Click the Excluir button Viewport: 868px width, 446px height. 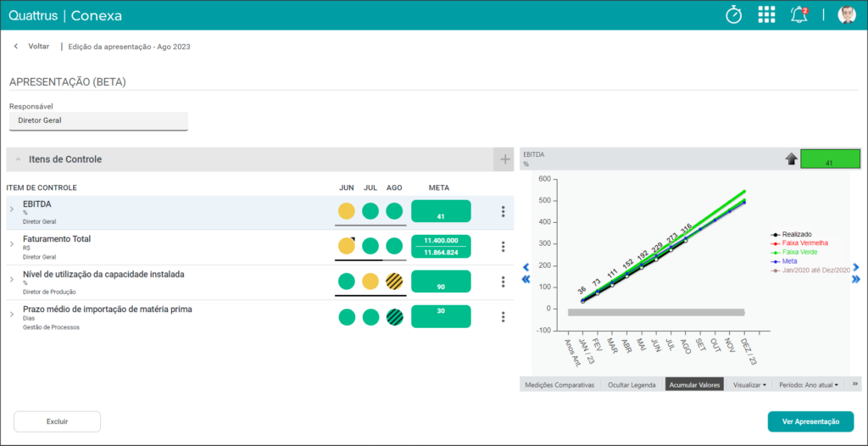57,421
